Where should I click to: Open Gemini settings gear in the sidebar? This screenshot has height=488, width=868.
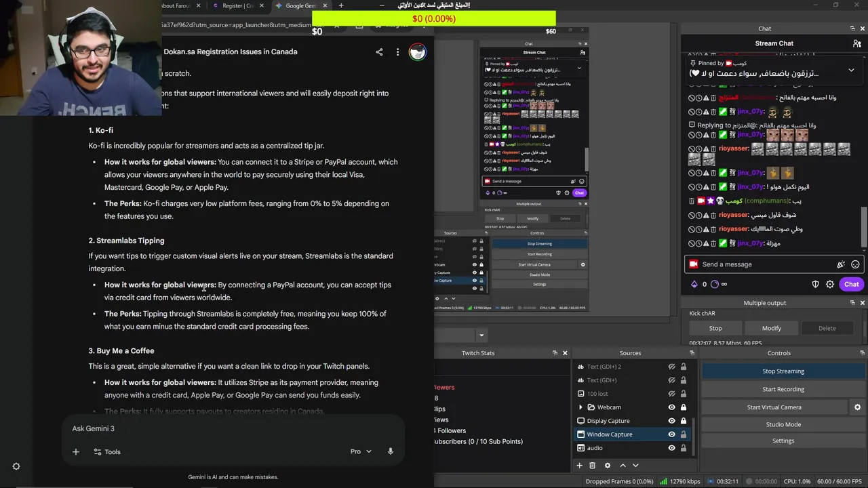coord(16,466)
